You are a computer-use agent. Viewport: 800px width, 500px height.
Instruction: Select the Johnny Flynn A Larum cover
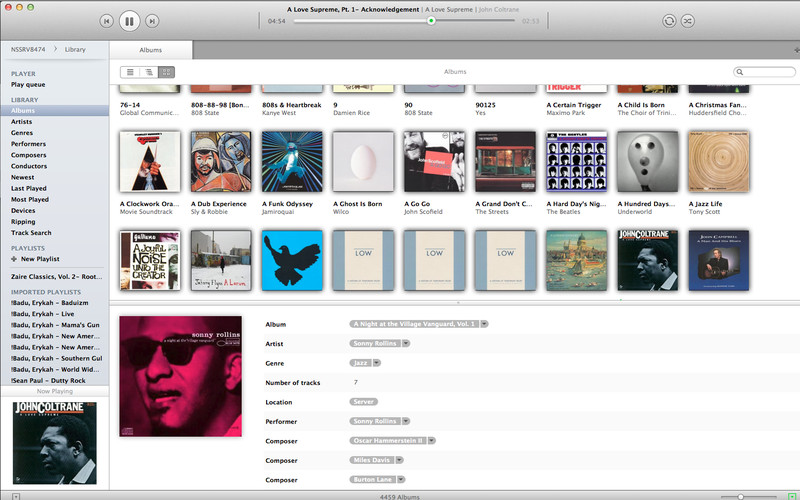pyautogui.click(x=221, y=260)
